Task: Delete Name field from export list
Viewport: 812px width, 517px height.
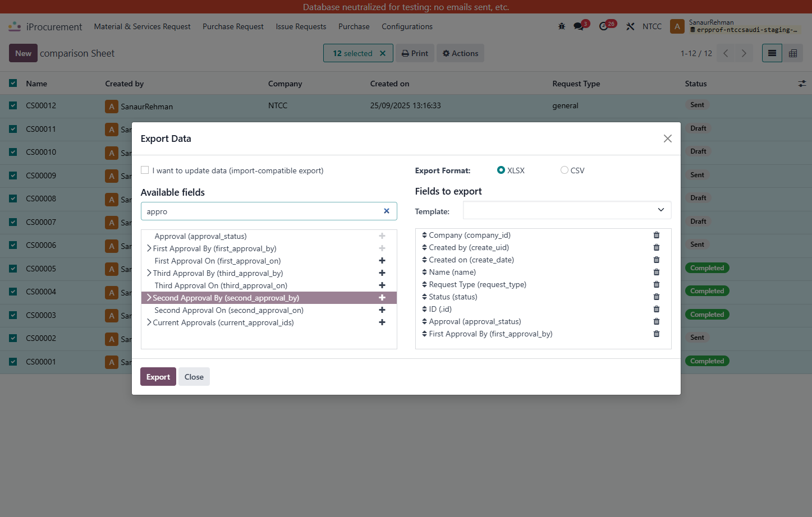Action: [x=657, y=272]
